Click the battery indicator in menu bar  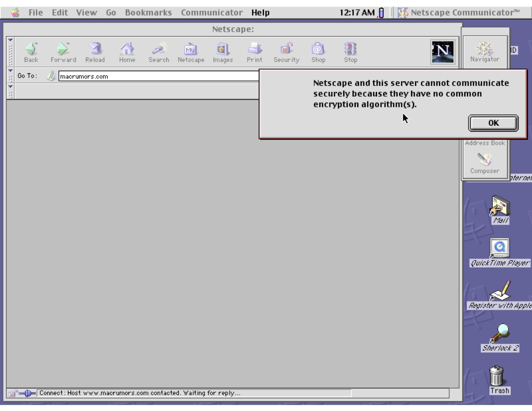click(x=381, y=13)
